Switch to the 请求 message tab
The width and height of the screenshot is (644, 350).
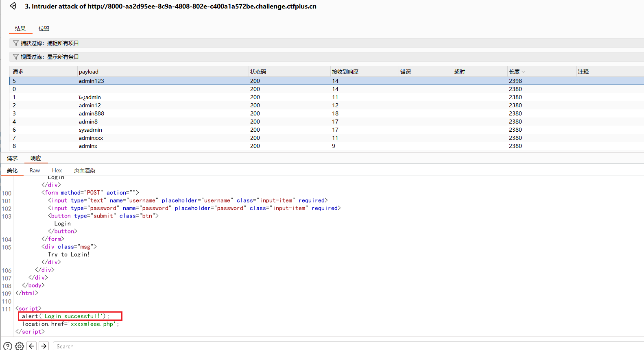pos(12,158)
